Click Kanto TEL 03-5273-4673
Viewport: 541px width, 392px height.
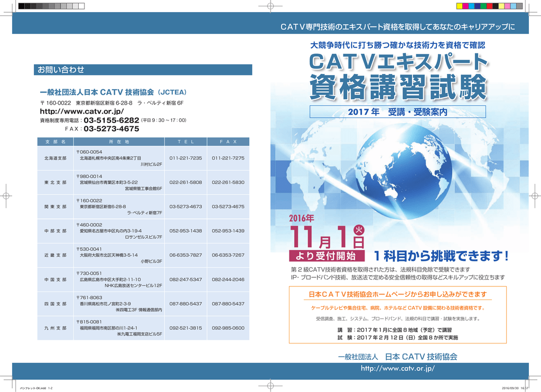point(185,207)
